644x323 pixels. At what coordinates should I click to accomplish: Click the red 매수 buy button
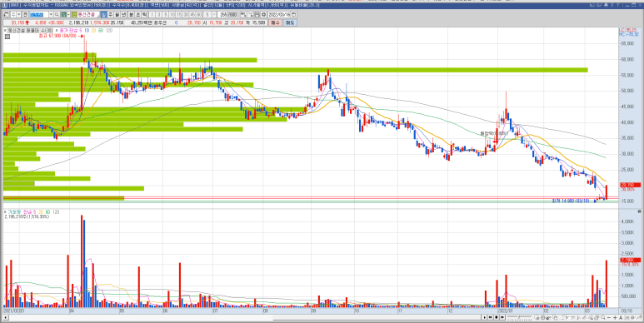click(x=275, y=23)
